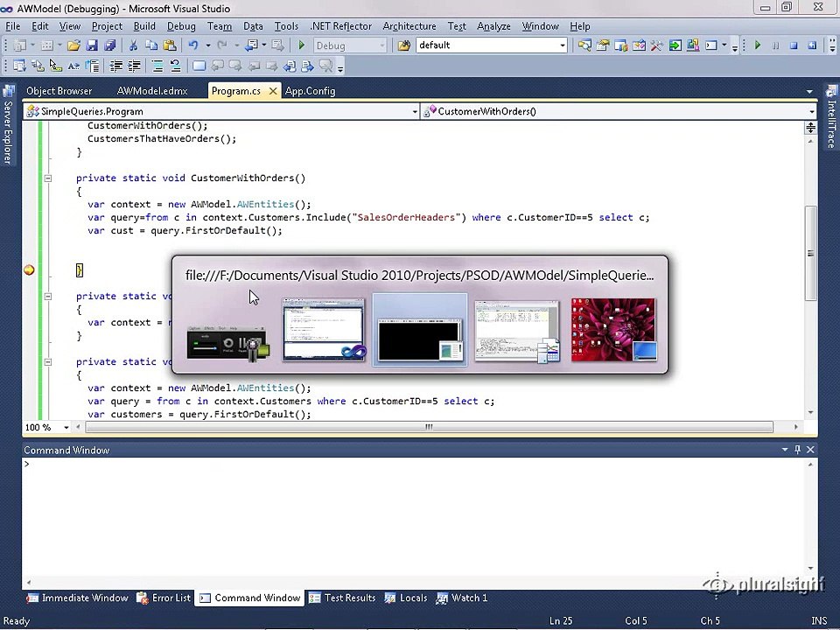Start debugging with the green arrow beside Debug

tap(301, 46)
